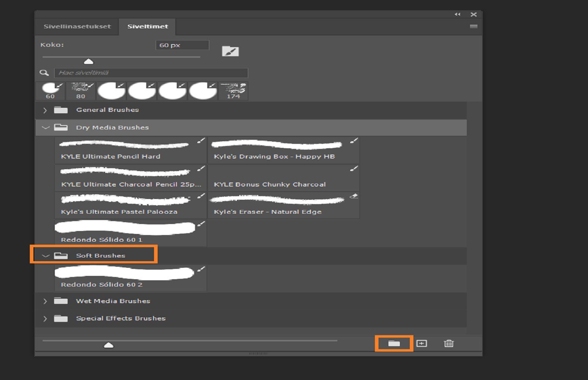Collapse the Dry Media Brushes group chevron
Viewport: 588px width, 380px height.
(46, 128)
